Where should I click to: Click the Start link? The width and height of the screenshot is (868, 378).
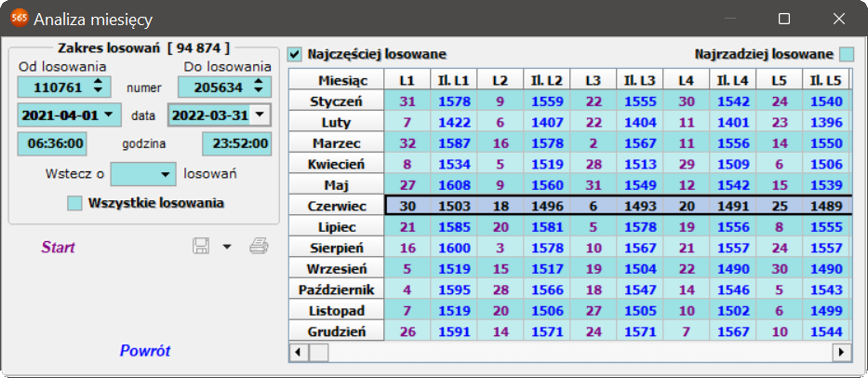tap(58, 248)
